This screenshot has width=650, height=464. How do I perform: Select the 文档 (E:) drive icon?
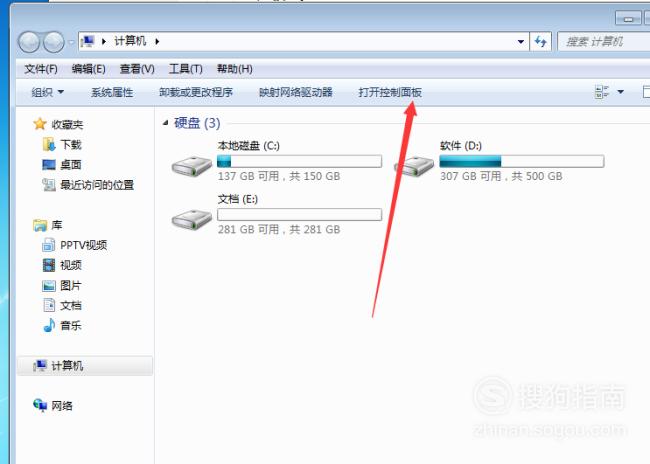pos(192,219)
